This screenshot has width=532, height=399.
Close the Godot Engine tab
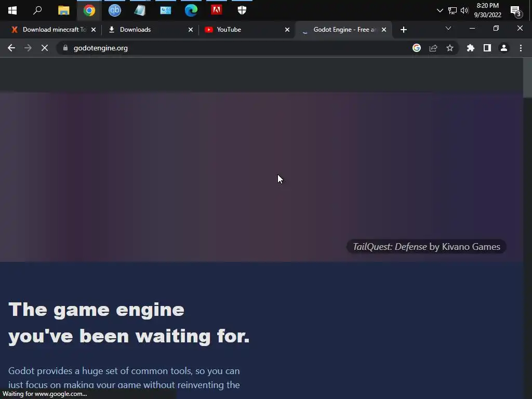pyautogui.click(x=384, y=30)
